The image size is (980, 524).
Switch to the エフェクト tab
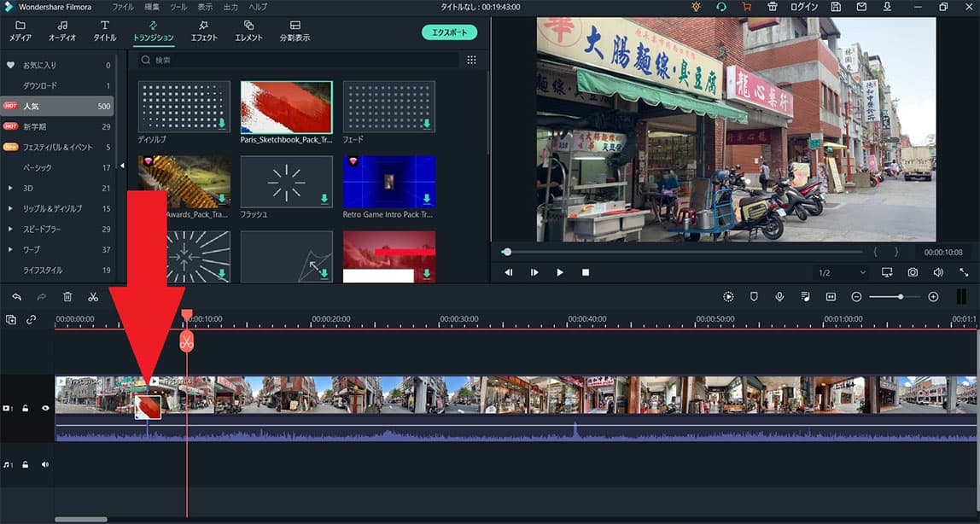[x=204, y=32]
